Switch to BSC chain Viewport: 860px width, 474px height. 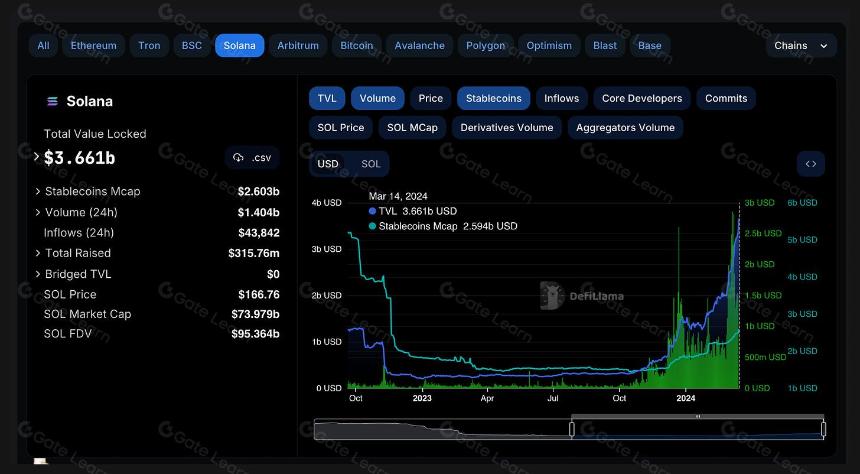click(192, 46)
